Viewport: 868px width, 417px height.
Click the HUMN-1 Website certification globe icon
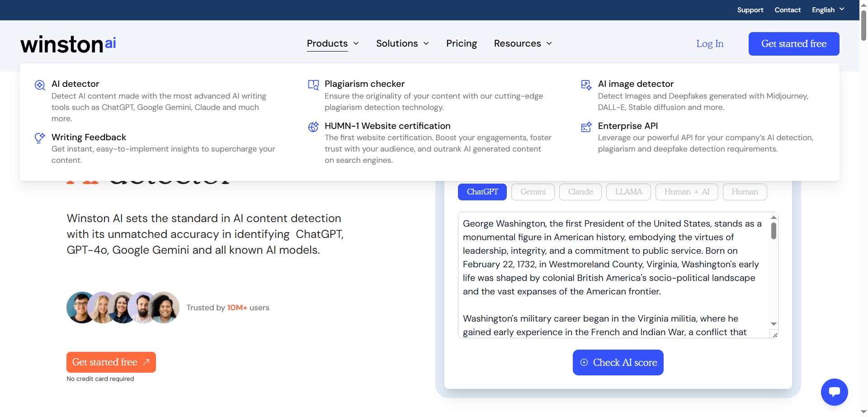coord(313,127)
